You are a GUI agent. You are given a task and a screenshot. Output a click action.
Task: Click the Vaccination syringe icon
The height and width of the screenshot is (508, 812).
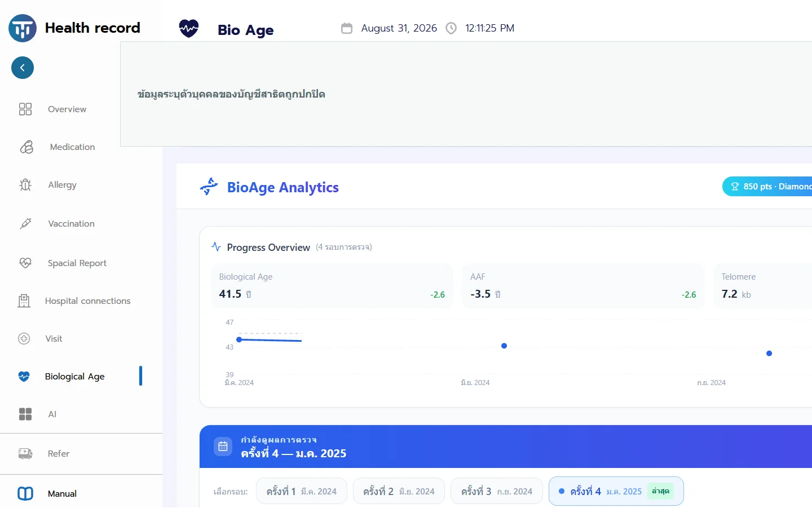[x=25, y=224]
